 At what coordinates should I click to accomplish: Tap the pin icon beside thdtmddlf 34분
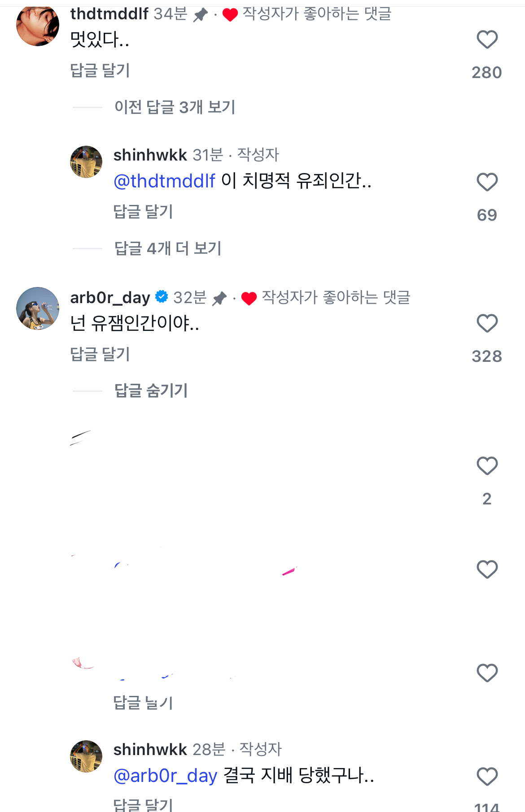[201, 15]
